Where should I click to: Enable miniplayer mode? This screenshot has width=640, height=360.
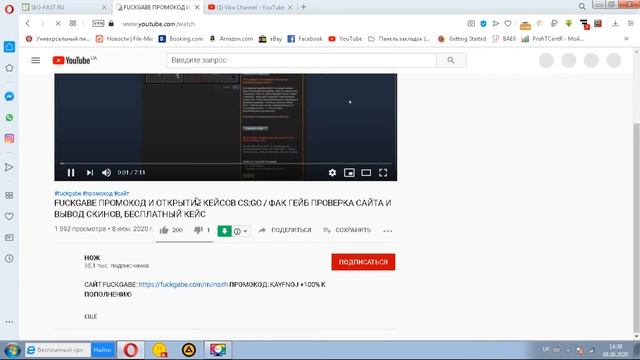point(349,173)
